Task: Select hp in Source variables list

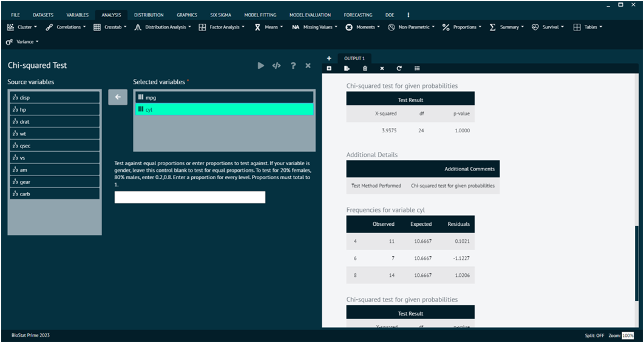Action: click(x=55, y=109)
